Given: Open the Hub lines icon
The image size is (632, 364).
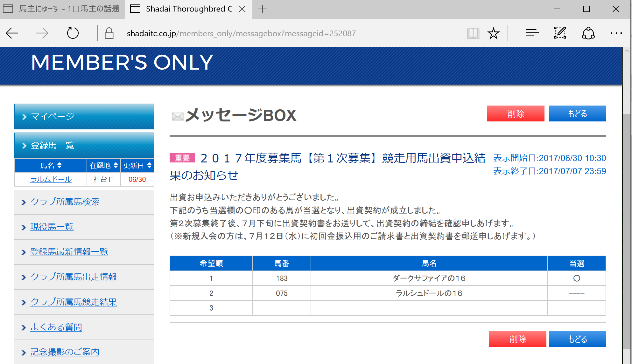Looking at the screenshot, I should (532, 33).
